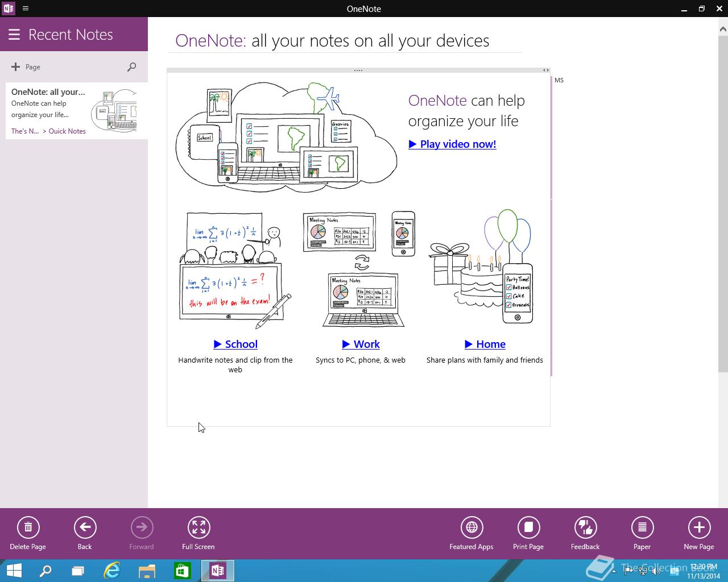Click the Home party illustration

[x=482, y=267]
